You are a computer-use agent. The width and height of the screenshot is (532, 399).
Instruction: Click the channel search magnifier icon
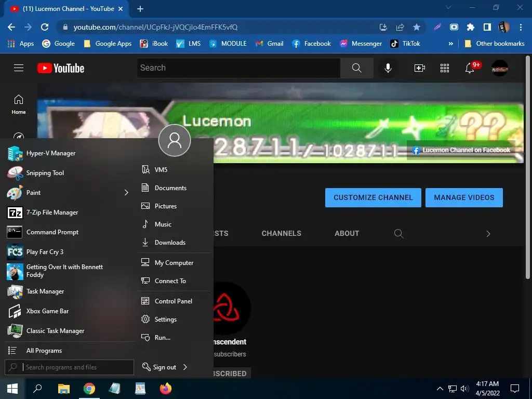(398, 233)
